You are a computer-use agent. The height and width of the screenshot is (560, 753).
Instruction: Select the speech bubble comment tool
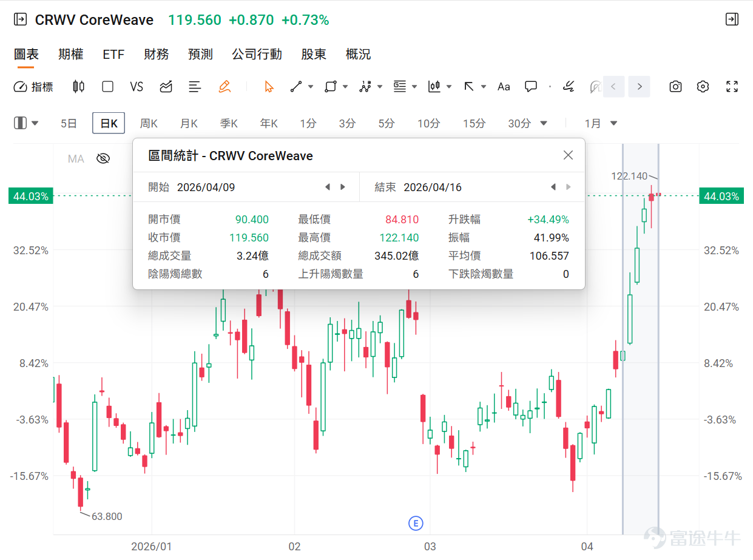pos(531,87)
